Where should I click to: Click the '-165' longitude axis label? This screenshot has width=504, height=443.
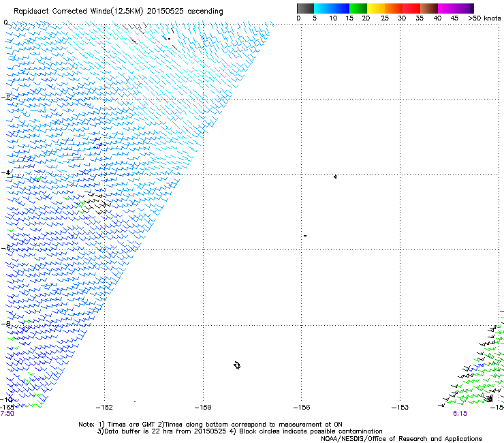(x=7, y=408)
